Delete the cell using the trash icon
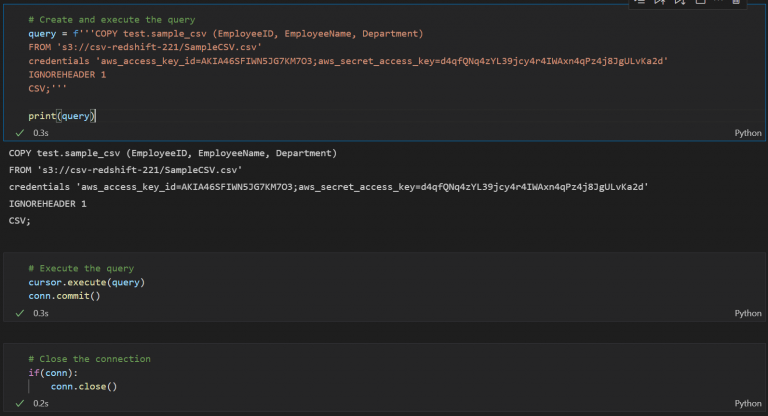This screenshot has height=416, width=768. coord(737,3)
